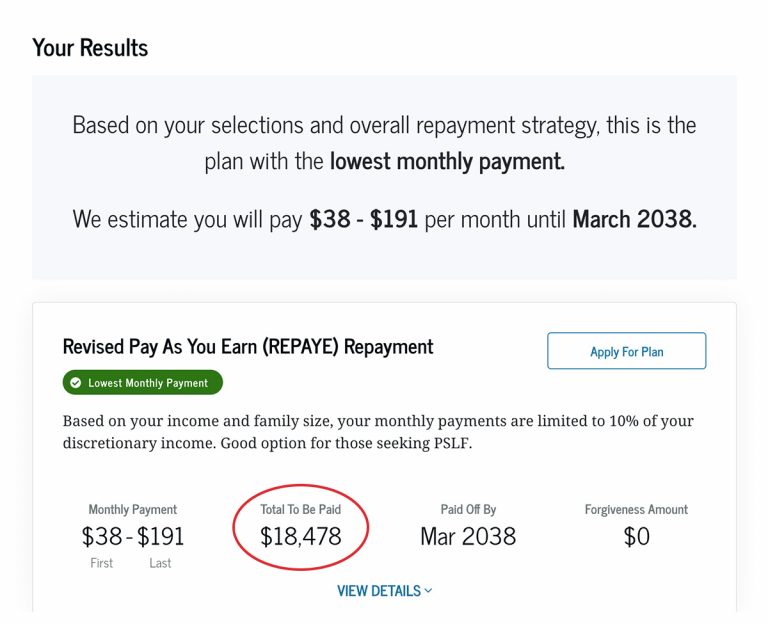Click the Mar 2038 payoff date value
This screenshot has width=768, height=624.
pos(468,536)
